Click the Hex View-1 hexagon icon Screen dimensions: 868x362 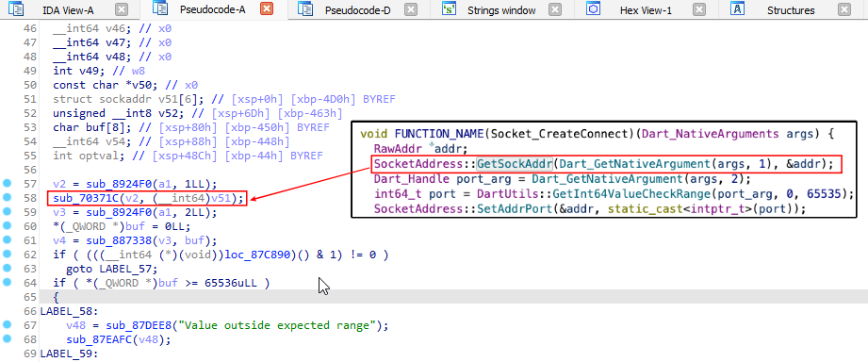(594, 8)
